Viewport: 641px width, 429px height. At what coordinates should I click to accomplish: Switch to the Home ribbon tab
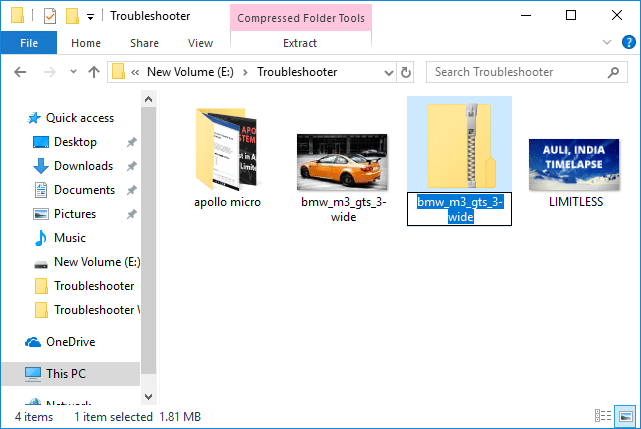point(86,43)
